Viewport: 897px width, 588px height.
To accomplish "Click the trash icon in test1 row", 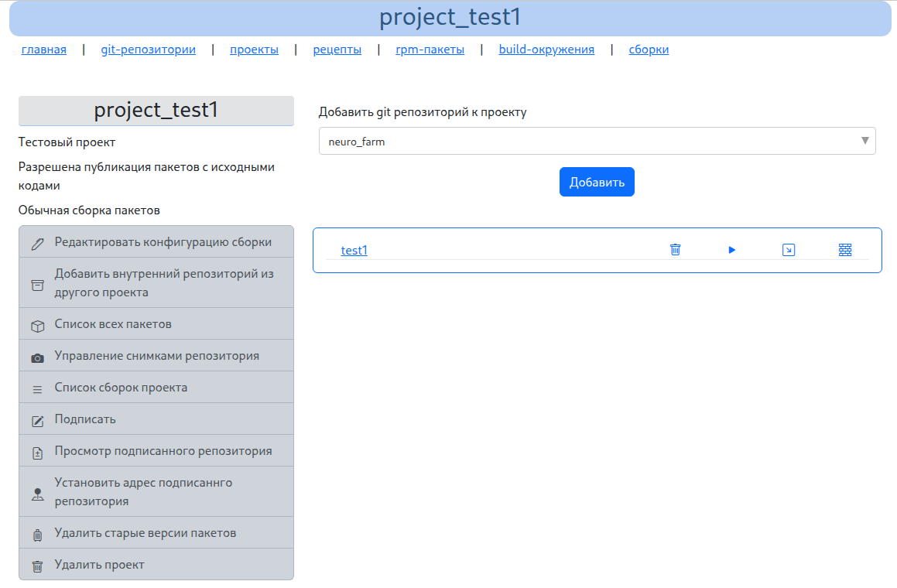I will (675, 250).
